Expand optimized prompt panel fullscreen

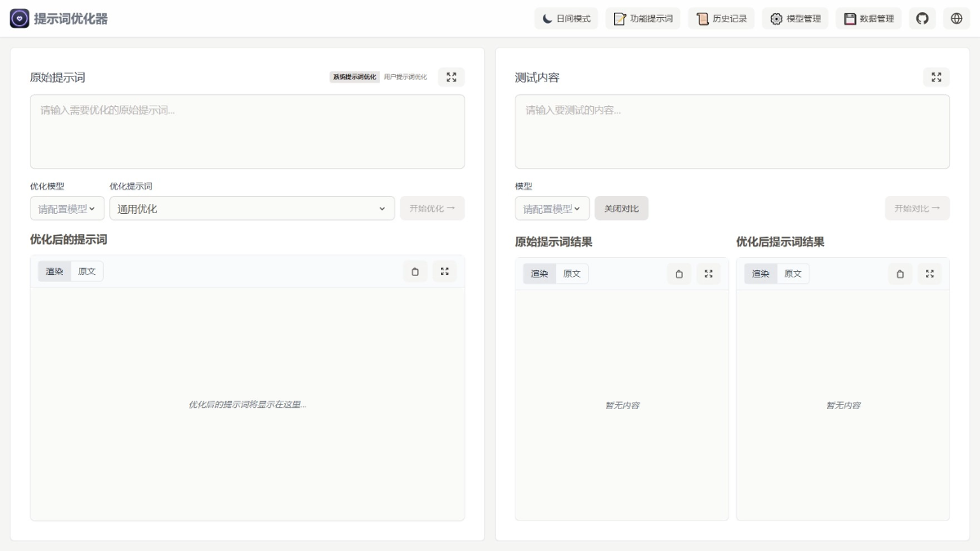point(444,272)
